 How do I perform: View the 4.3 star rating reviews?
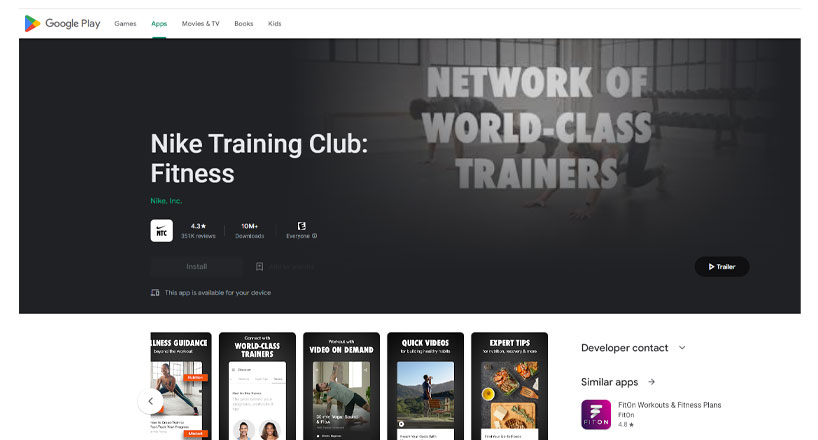click(x=198, y=231)
